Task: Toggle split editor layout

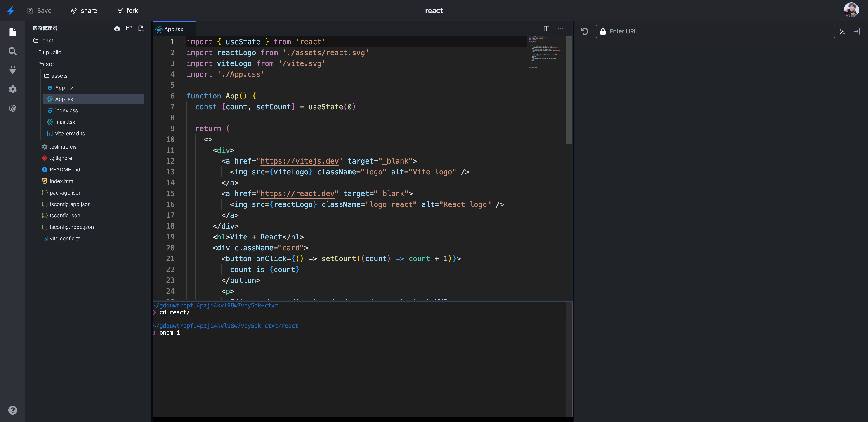Action: click(546, 29)
